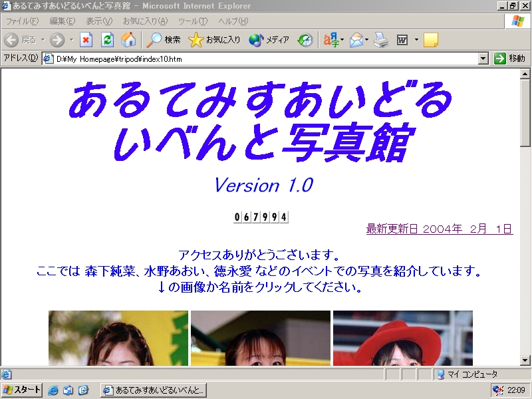Open 表示(V) menu

(x=99, y=21)
